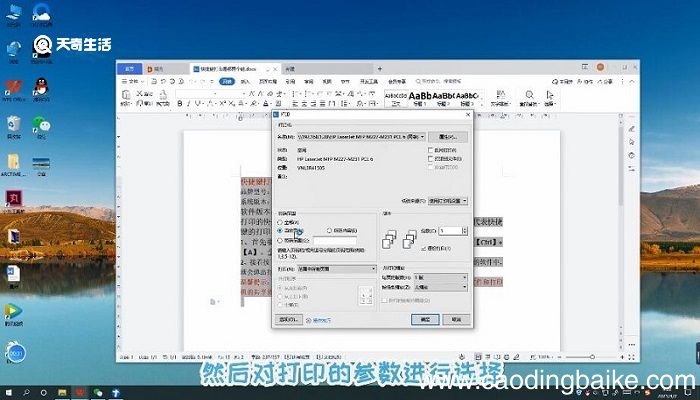Image resolution: width=700 pixels, height=400 pixels.
Task: Switch to the 插入 (Insert) ribbon tab
Action: point(245,82)
